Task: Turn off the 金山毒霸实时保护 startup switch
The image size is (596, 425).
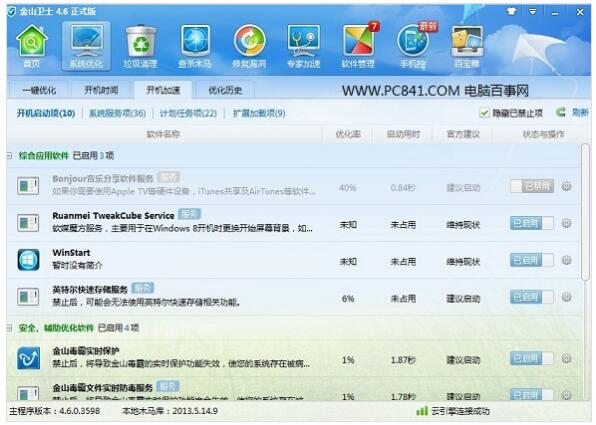Action: pyautogui.click(x=532, y=358)
